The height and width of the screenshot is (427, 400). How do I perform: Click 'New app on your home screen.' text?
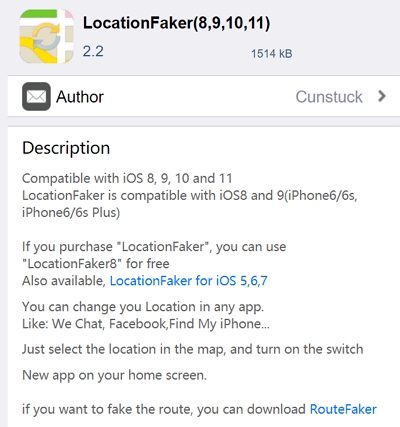[114, 375]
